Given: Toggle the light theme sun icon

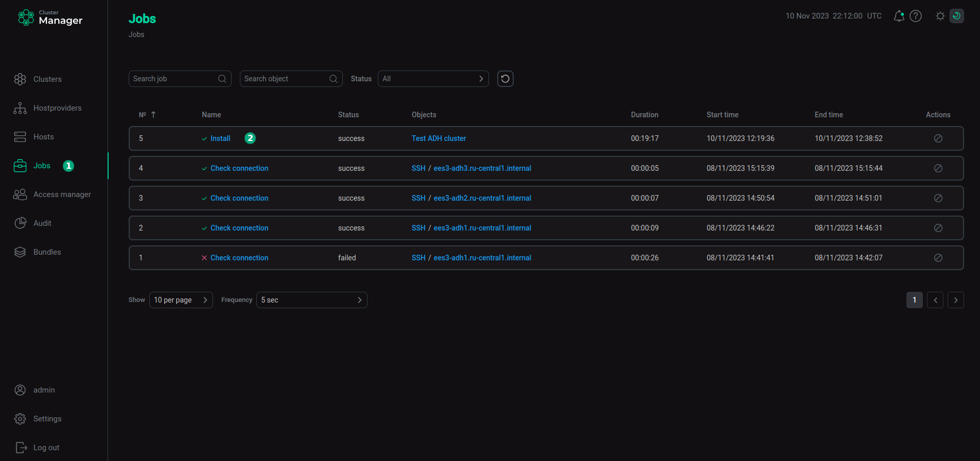Looking at the screenshot, I should (x=940, y=16).
